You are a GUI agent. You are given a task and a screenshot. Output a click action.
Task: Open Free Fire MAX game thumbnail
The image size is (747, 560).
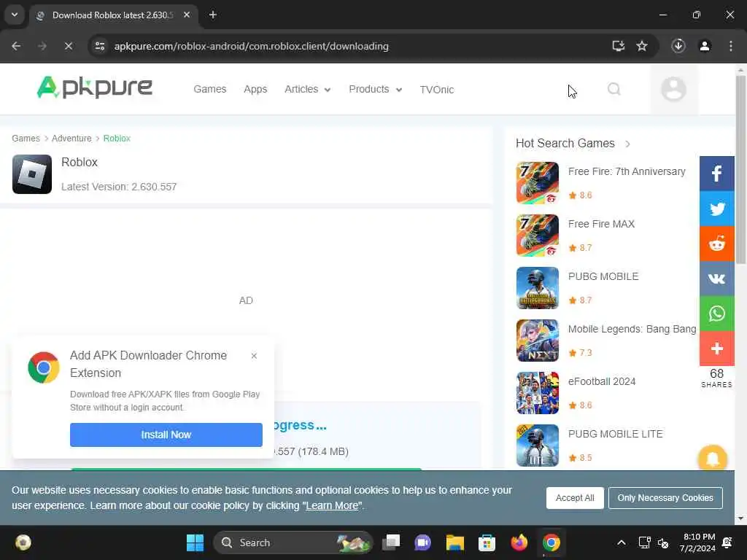pos(538,236)
